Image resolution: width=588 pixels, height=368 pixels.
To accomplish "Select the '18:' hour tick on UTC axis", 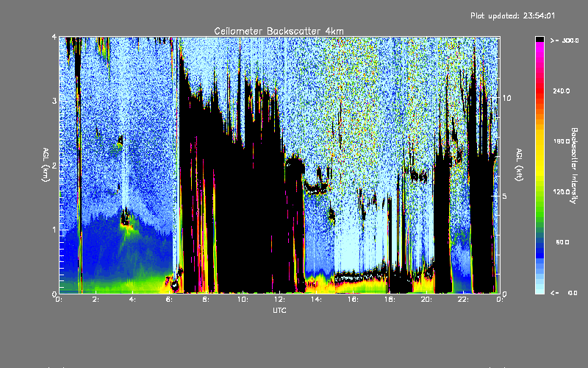I will (390, 300).
